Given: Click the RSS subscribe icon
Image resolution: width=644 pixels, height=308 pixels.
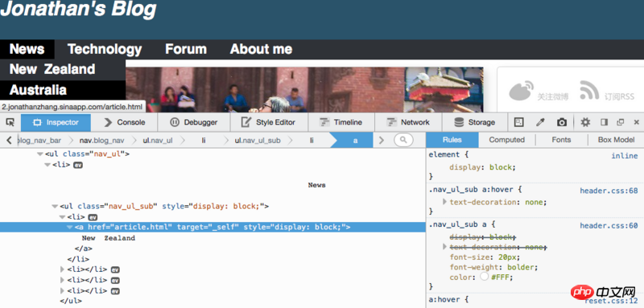Looking at the screenshot, I should click(x=589, y=90).
